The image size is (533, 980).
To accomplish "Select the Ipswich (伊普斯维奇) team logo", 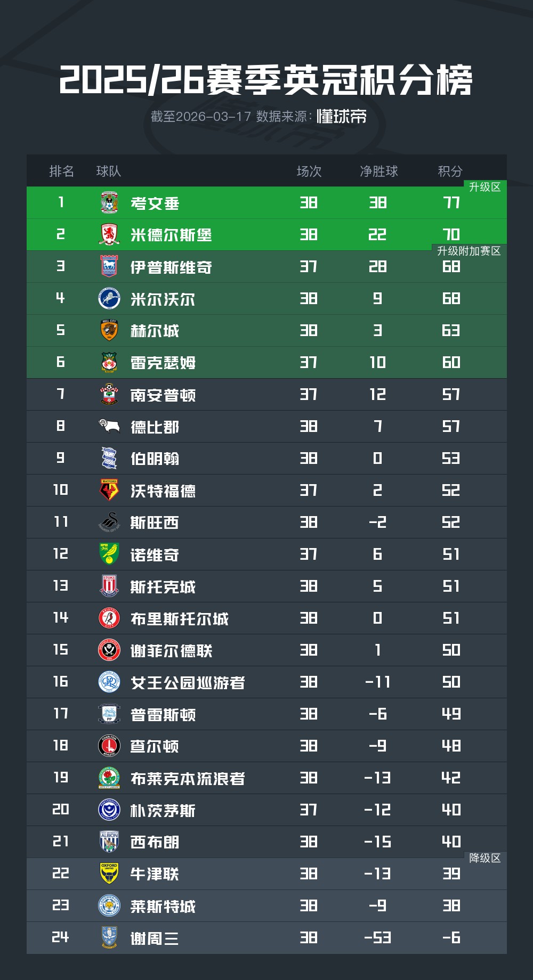I will pos(109,267).
